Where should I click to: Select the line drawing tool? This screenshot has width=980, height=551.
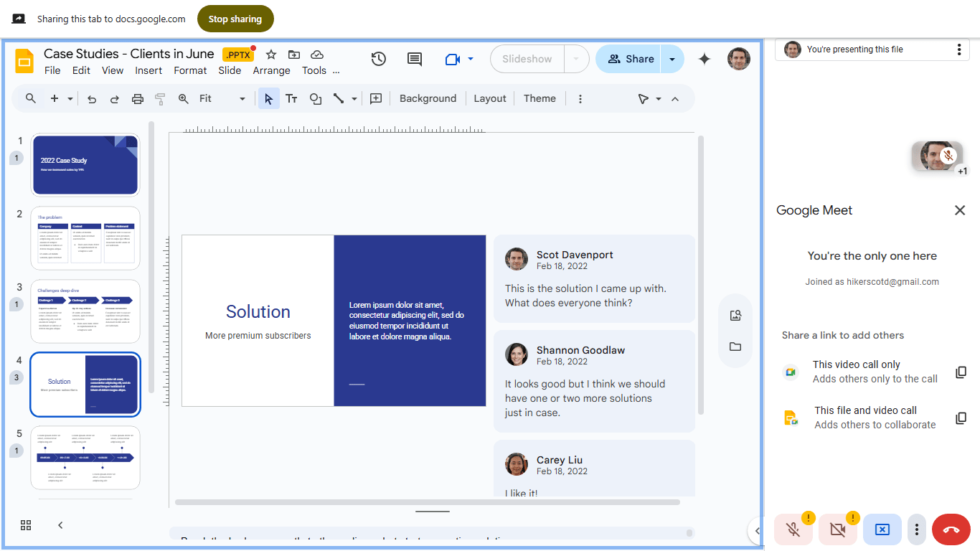338,98
